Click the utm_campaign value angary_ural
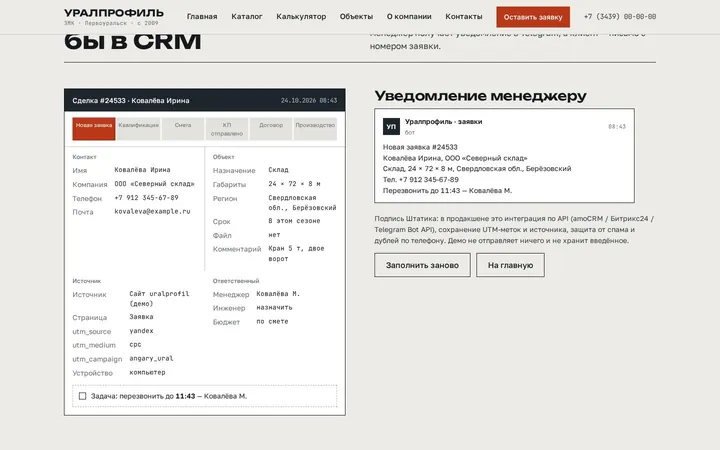The height and width of the screenshot is (450, 720). (151, 358)
